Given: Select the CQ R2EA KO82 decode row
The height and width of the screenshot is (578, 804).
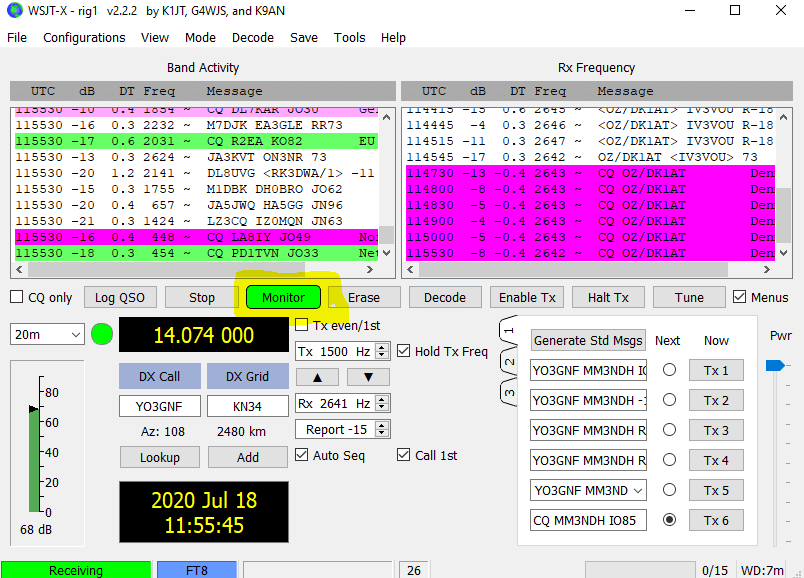Looking at the screenshot, I should pos(197,141).
